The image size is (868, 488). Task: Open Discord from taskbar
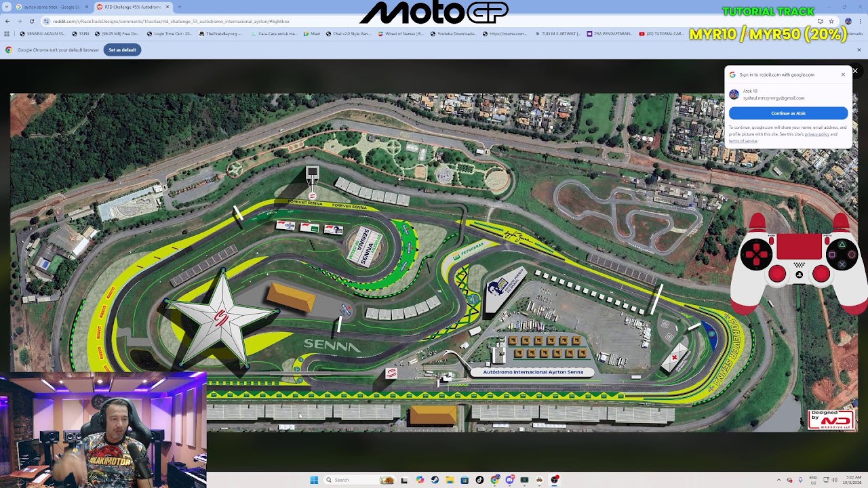point(510,480)
